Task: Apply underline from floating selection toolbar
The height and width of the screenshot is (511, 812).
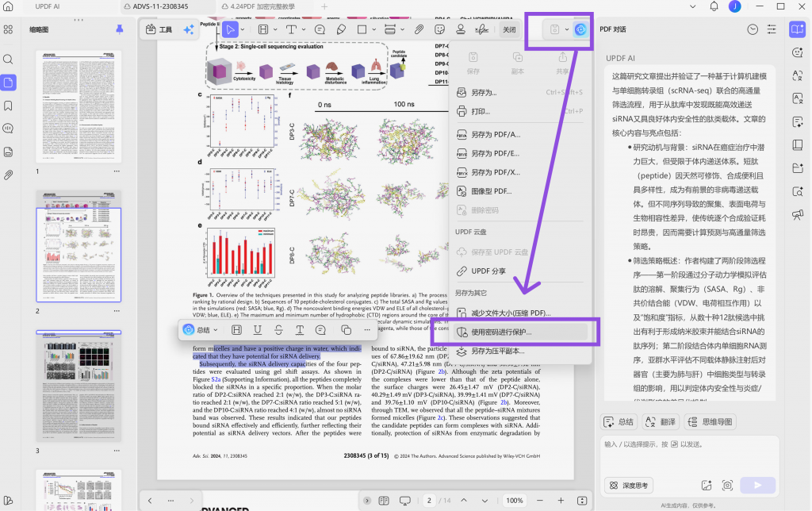Action: 258,330
